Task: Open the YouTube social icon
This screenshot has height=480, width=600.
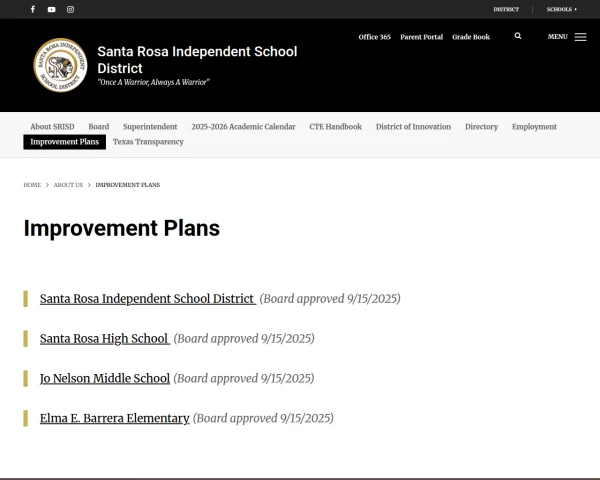Action: point(52,10)
